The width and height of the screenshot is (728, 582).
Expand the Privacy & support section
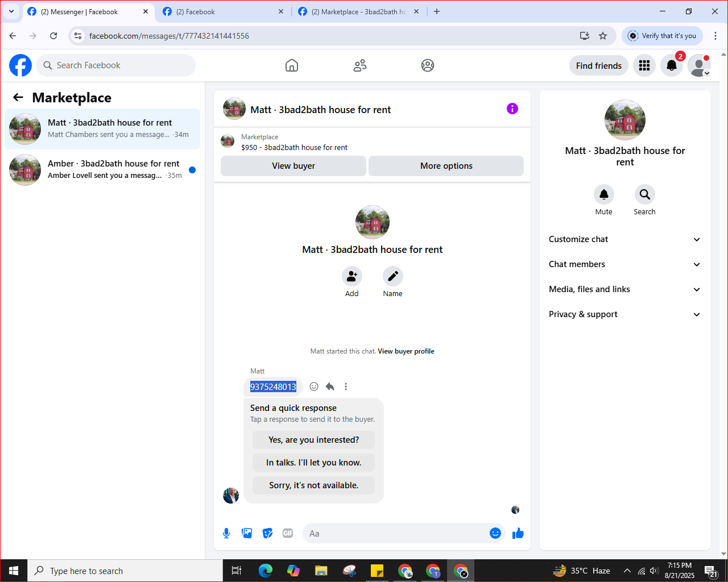click(625, 314)
